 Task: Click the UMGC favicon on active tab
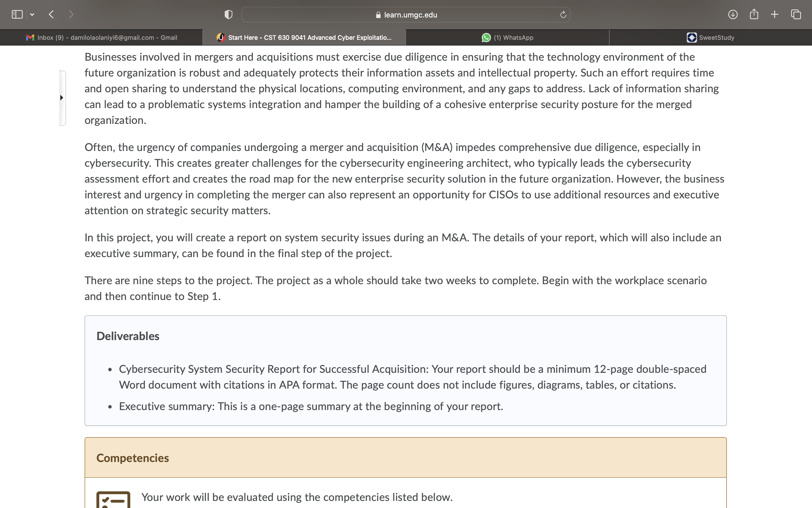[220, 38]
